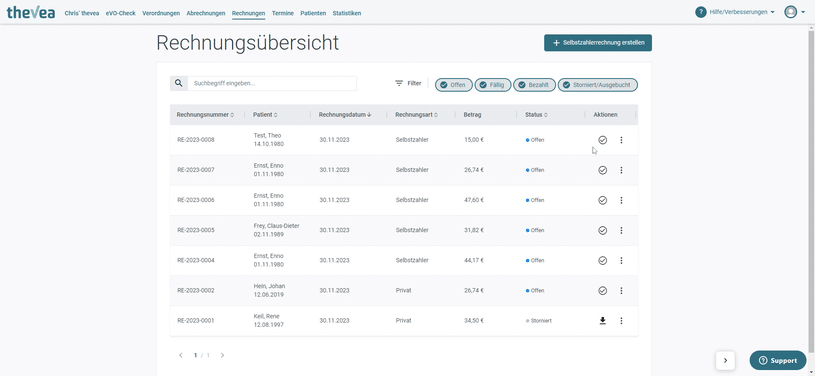Focus the Suchbegriff eingeben search field
Image resolution: width=815 pixels, height=376 pixels.
point(272,83)
